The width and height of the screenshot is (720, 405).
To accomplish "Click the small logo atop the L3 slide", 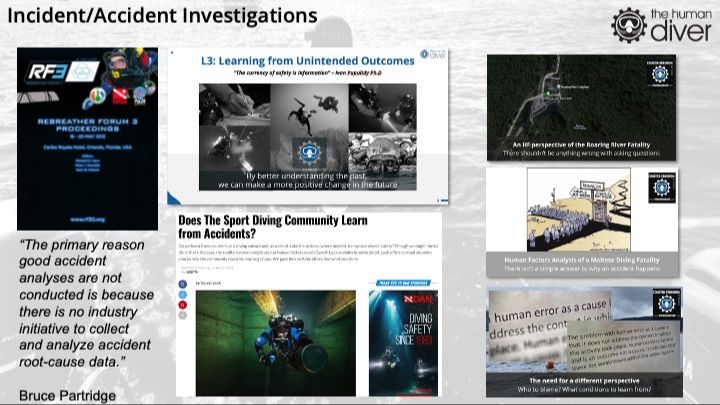I will (x=433, y=54).
